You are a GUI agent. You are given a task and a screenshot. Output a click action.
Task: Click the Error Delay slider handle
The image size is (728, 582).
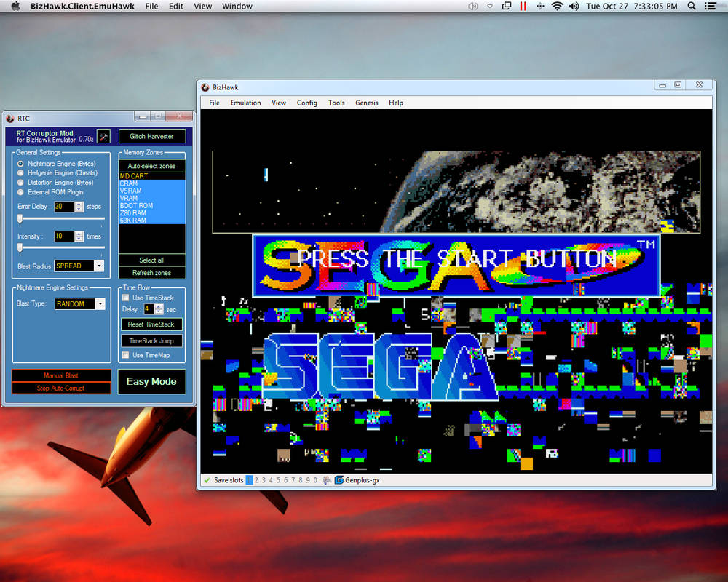[x=20, y=219]
